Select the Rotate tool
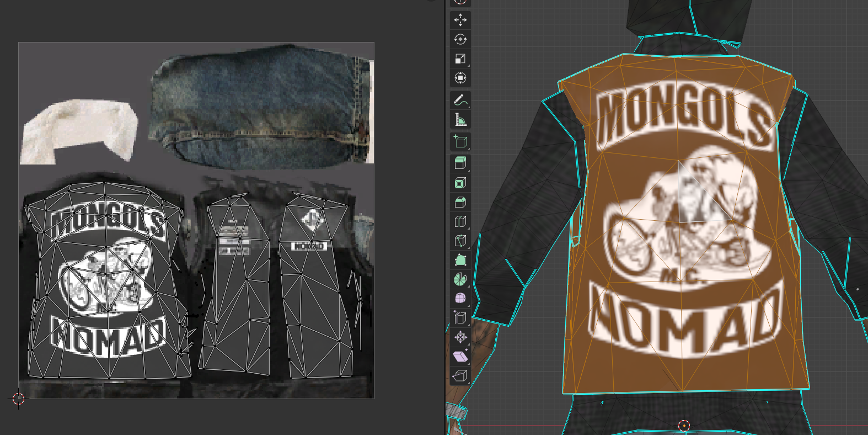Image resolution: width=868 pixels, height=435 pixels. pyautogui.click(x=460, y=39)
